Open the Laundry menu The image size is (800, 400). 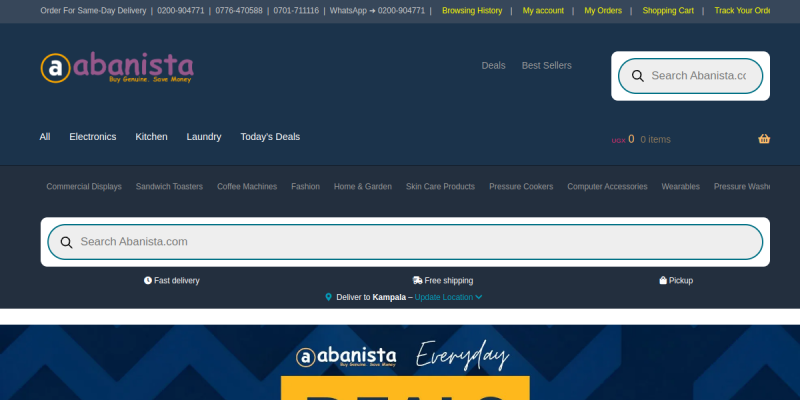point(204,137)
